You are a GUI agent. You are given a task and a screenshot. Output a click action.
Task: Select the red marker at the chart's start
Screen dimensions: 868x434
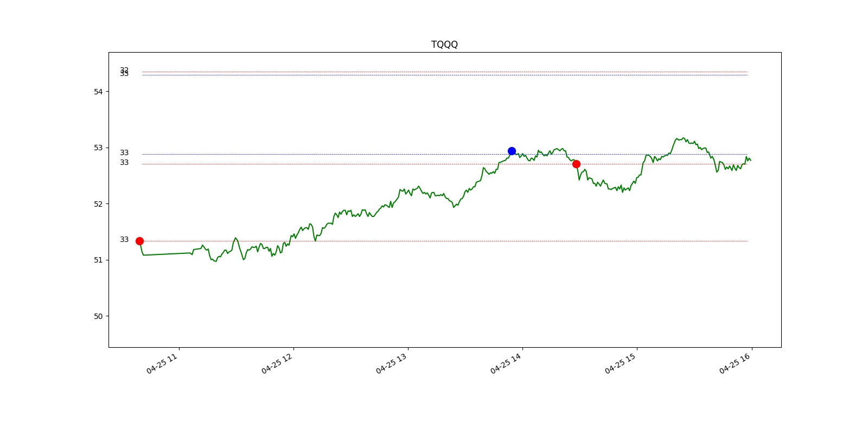coord(139,241)
